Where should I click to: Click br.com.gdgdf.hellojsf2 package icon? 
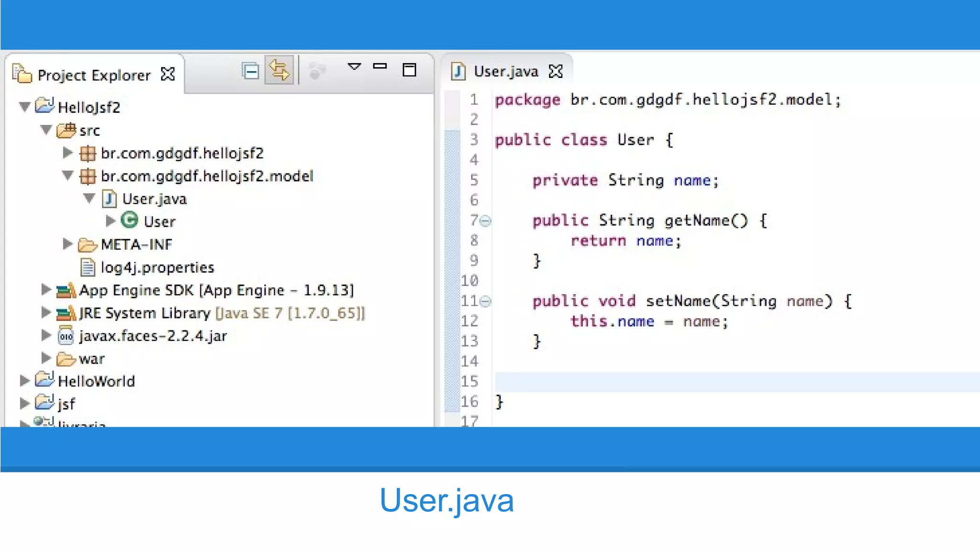coord(88,154)
